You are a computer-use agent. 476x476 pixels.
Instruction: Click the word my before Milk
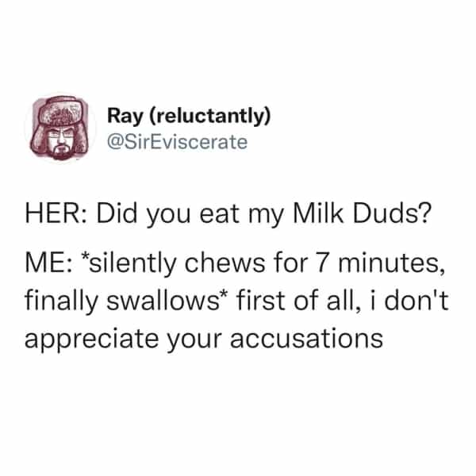point(266,216)
